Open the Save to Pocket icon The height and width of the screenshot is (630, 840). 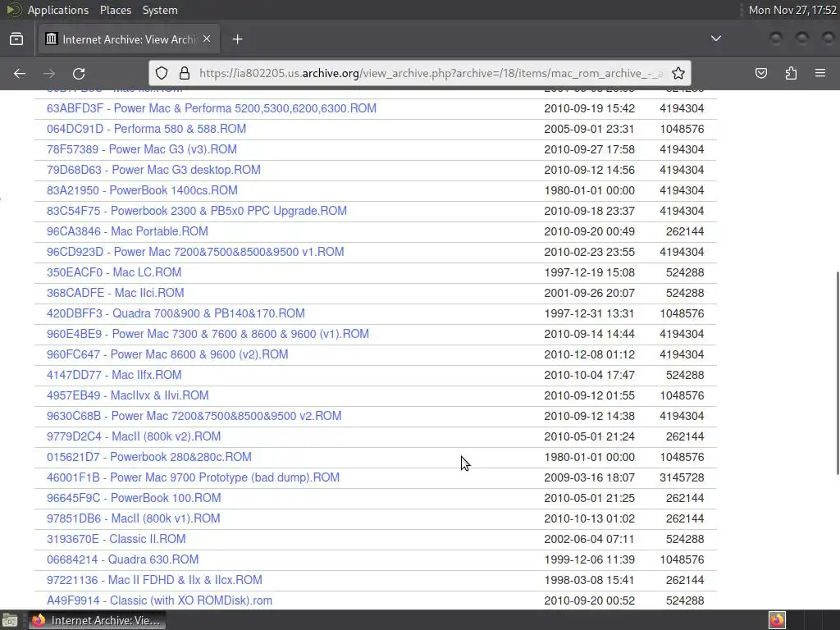point(761,73)
